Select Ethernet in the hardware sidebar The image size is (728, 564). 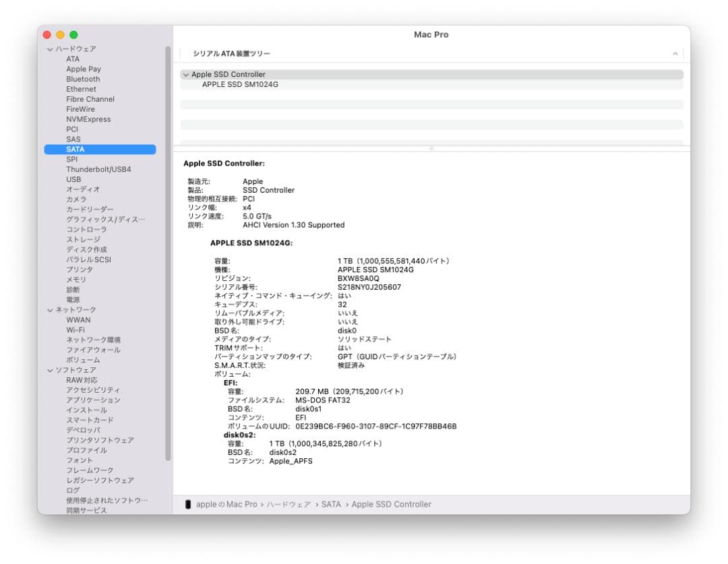click(x=80, y=89)
